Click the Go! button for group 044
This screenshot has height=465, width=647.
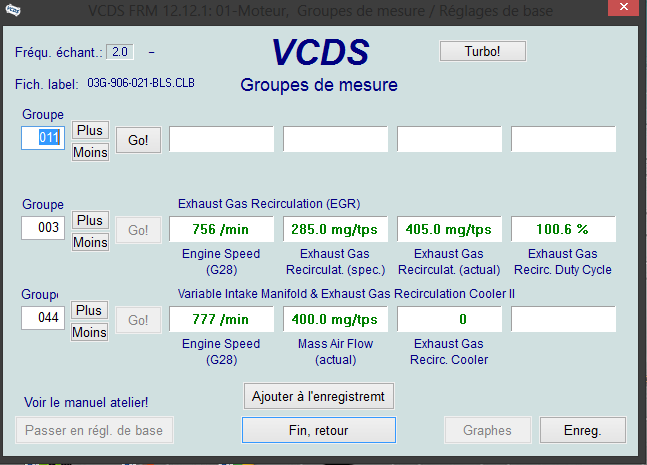pos(138,320)
